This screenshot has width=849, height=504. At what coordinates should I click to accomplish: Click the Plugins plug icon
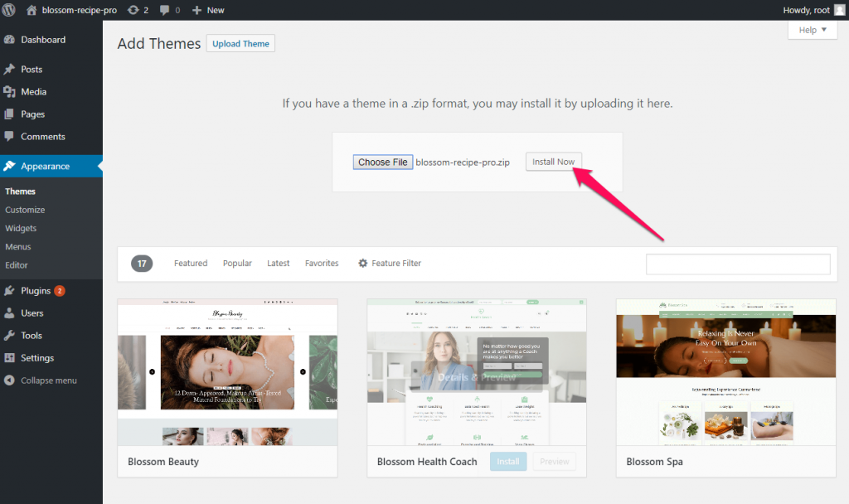[9, 291]
